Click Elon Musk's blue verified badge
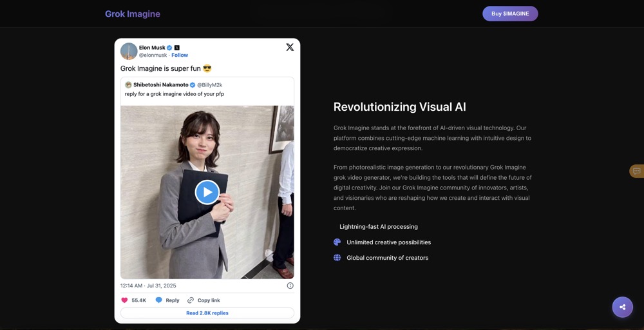The image size is (644, 330). 169,48
